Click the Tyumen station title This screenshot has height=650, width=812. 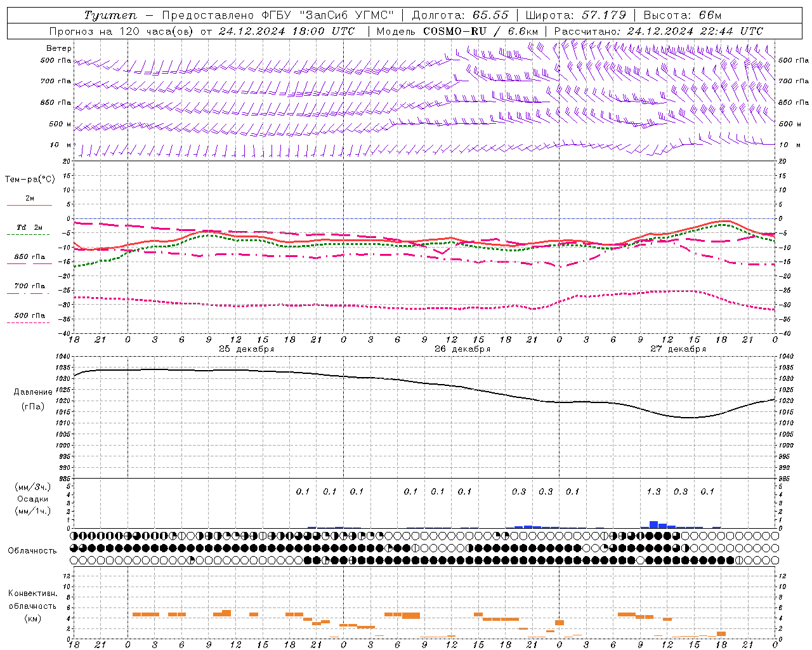point(110,15)
